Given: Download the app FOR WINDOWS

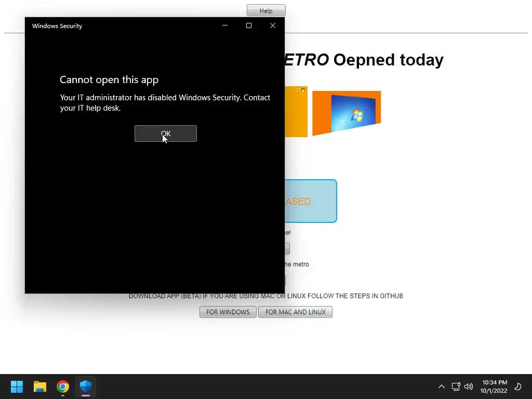Looking at the screenshot, I should click(228, 312).
